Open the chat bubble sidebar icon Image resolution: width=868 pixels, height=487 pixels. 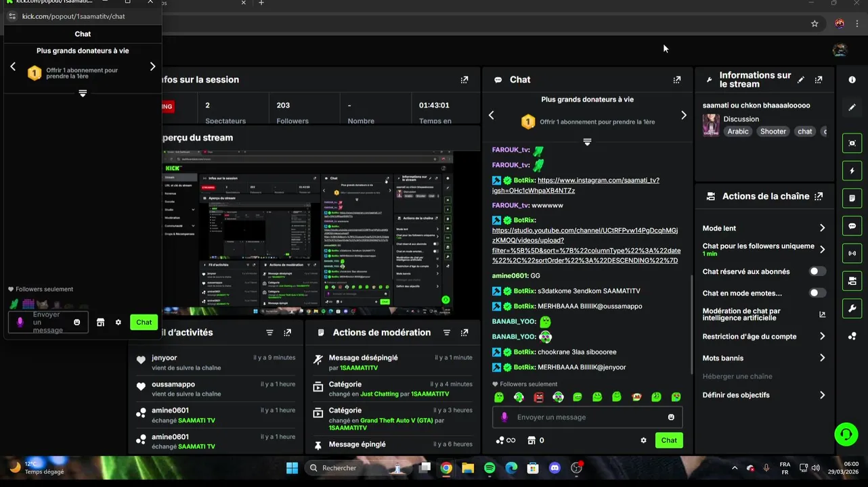point(852,226)
